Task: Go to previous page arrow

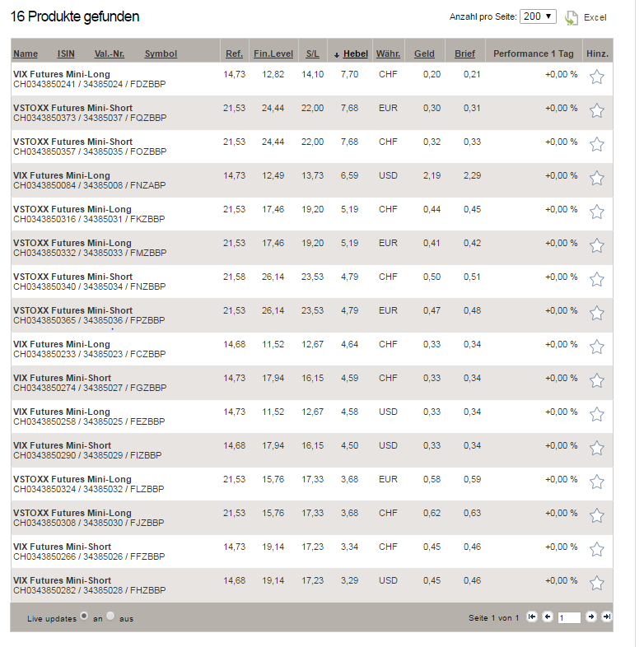Action: click(x=548, y=617)
